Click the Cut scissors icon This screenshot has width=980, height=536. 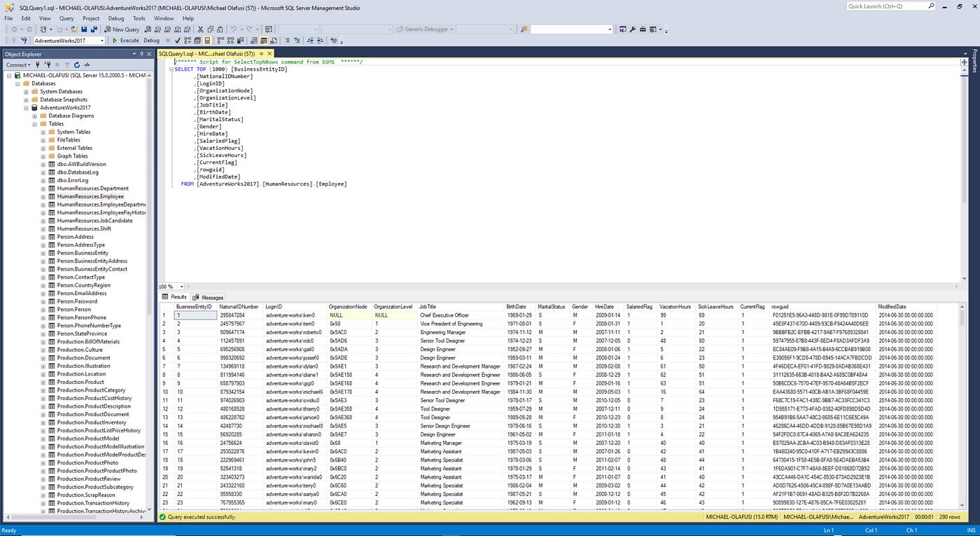(200, 29)
